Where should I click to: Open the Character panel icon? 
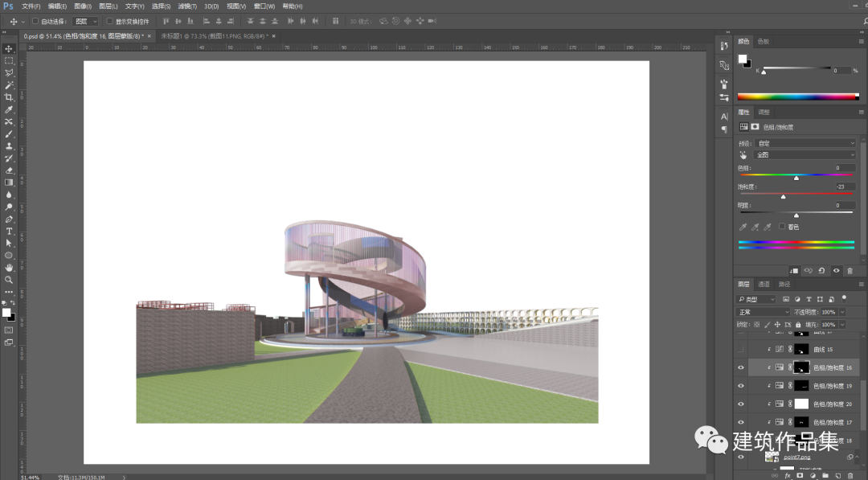pos(724,117)
